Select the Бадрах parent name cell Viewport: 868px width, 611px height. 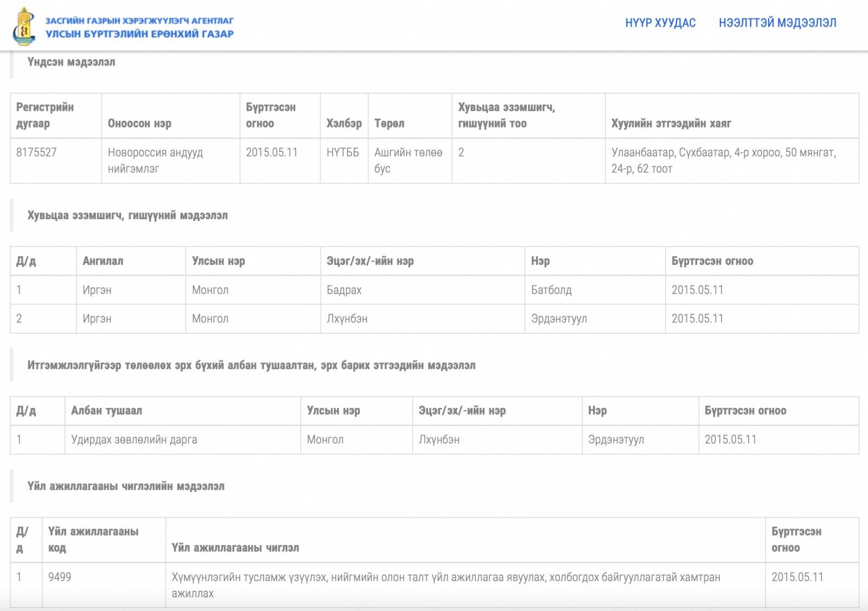coord(422,290)
